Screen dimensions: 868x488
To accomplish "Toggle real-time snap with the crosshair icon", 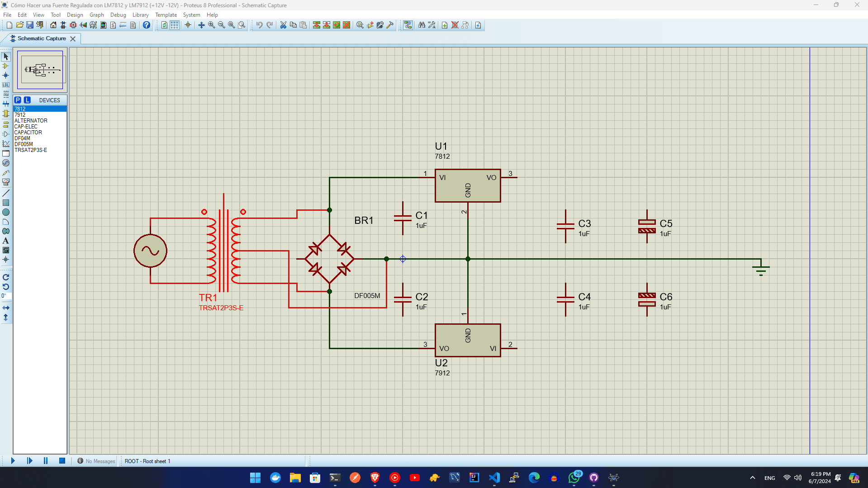I will pyautogui.click(x=188, y=25).
